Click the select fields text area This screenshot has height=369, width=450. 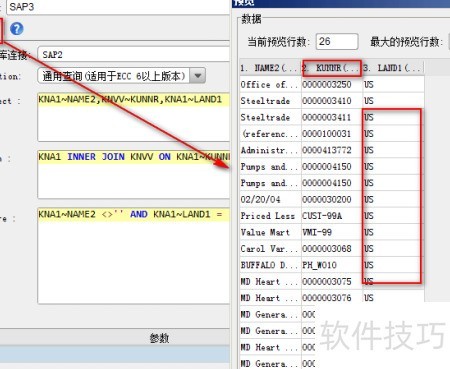134,117
